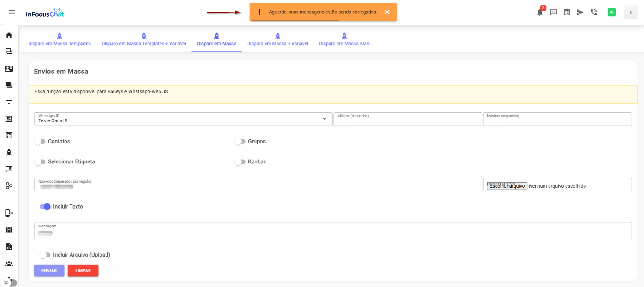Open the hamburger menu
The image size is (644, 287).
pos(12,12)
